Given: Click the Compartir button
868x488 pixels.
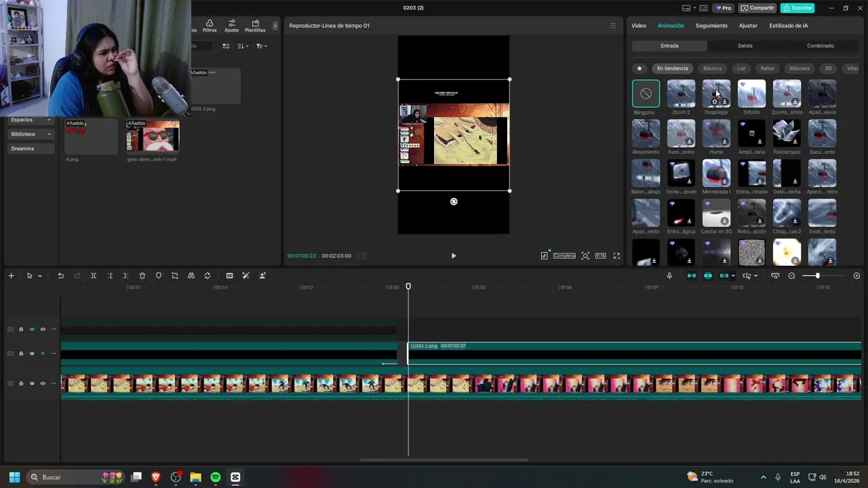Looking at the screenshot, I should click(x=757, y=8).
